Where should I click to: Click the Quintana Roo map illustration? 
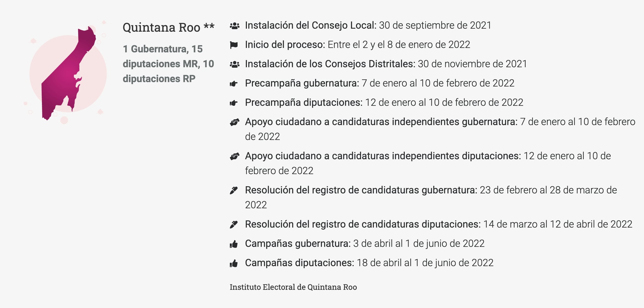click(x=68, y=73)
